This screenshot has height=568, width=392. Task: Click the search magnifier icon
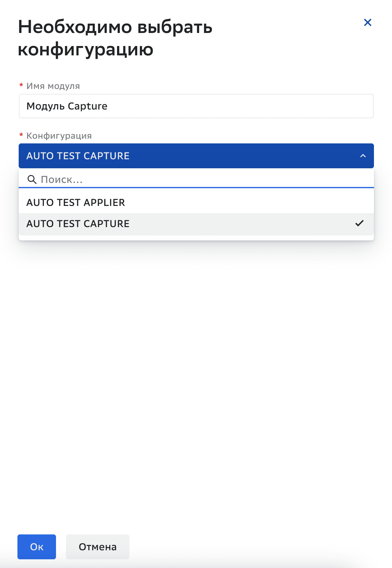tap(32, 179)
